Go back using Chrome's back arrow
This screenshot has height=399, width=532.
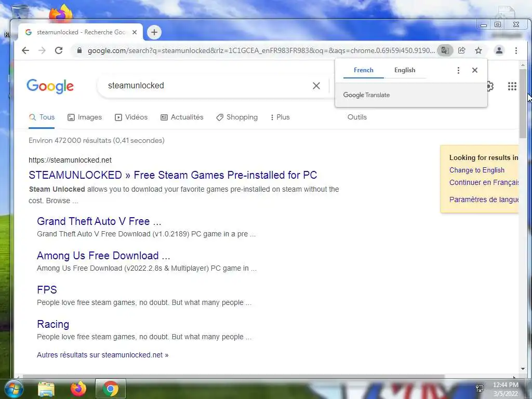pyautogui.click(x=25, y=50)
